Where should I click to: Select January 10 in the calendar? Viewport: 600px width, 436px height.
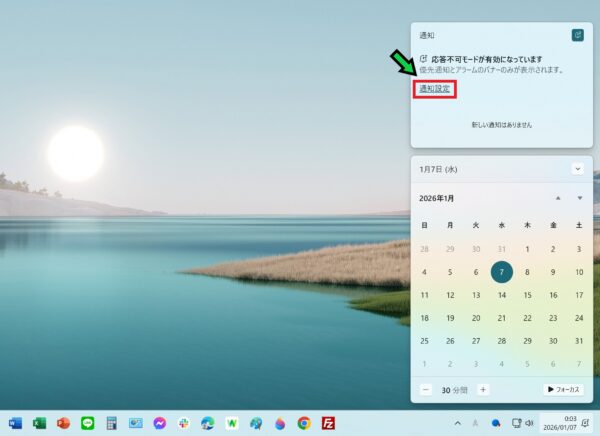[x=579, y=272]
